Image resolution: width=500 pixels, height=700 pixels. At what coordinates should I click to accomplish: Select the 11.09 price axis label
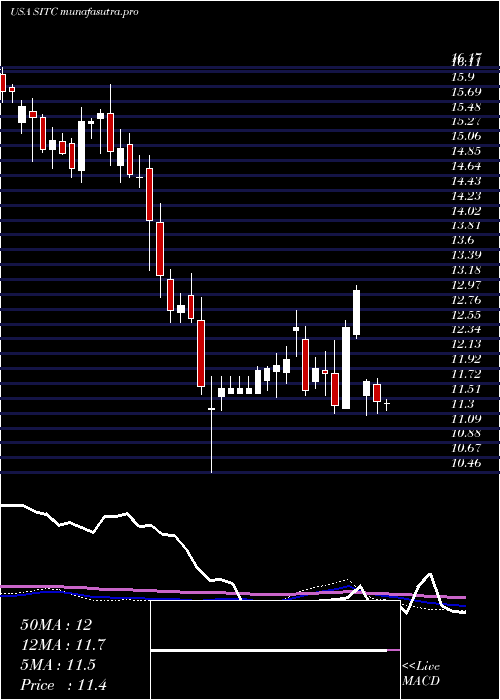(467, 418)
